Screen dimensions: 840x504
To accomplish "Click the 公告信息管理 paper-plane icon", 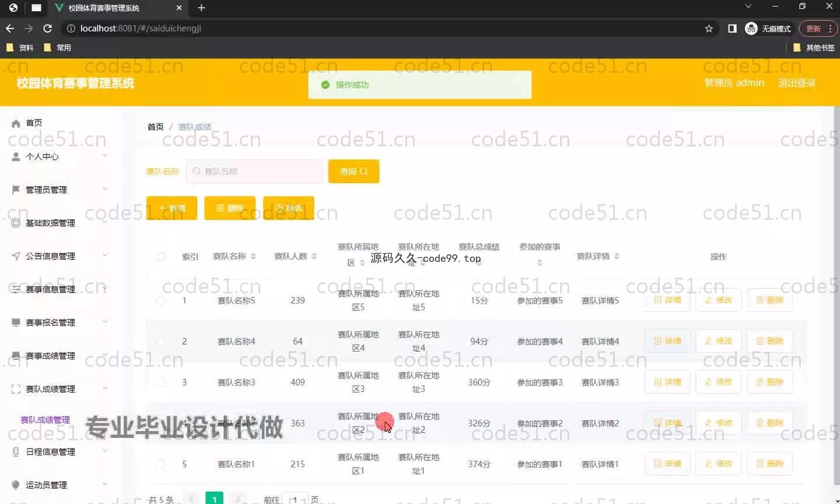I will click(x=16, y=256).
